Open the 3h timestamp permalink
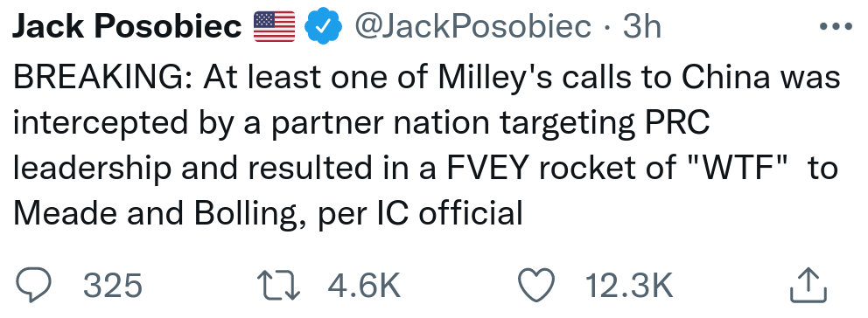 (642, 26)
